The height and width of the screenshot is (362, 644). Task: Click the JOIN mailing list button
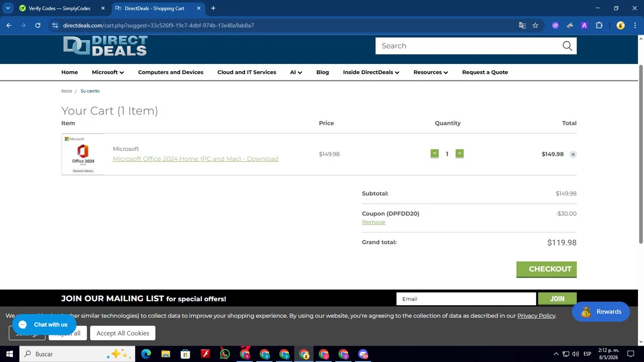pos(557,299)
